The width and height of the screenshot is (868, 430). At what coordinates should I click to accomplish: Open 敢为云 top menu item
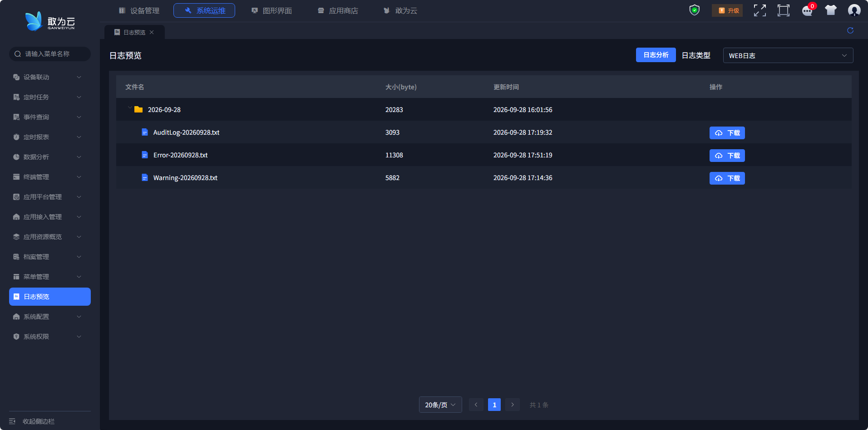[x=400, y=10]
